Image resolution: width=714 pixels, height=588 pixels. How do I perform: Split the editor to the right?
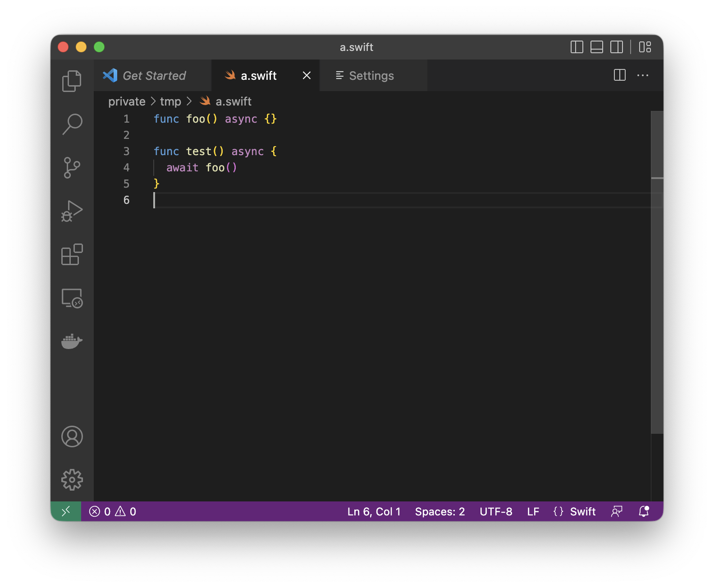[620, 75]
